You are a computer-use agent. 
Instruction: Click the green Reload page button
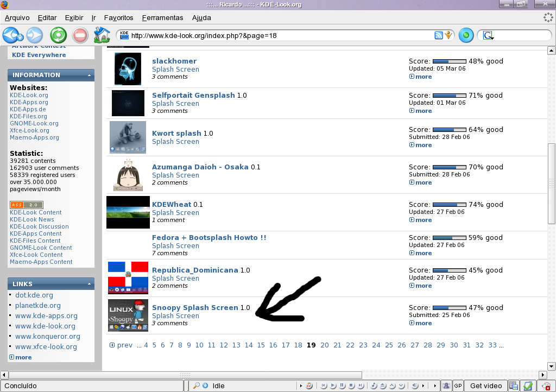point(59,35)
